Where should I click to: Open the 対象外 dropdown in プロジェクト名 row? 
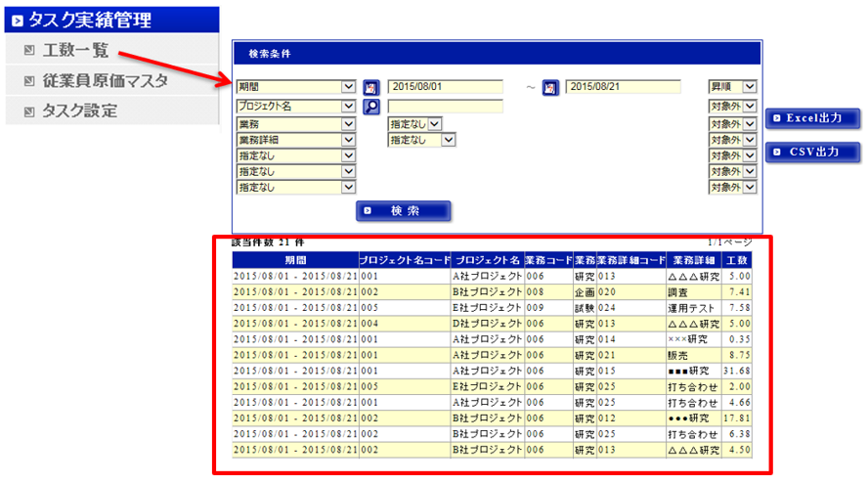click(x=732, y=106)
